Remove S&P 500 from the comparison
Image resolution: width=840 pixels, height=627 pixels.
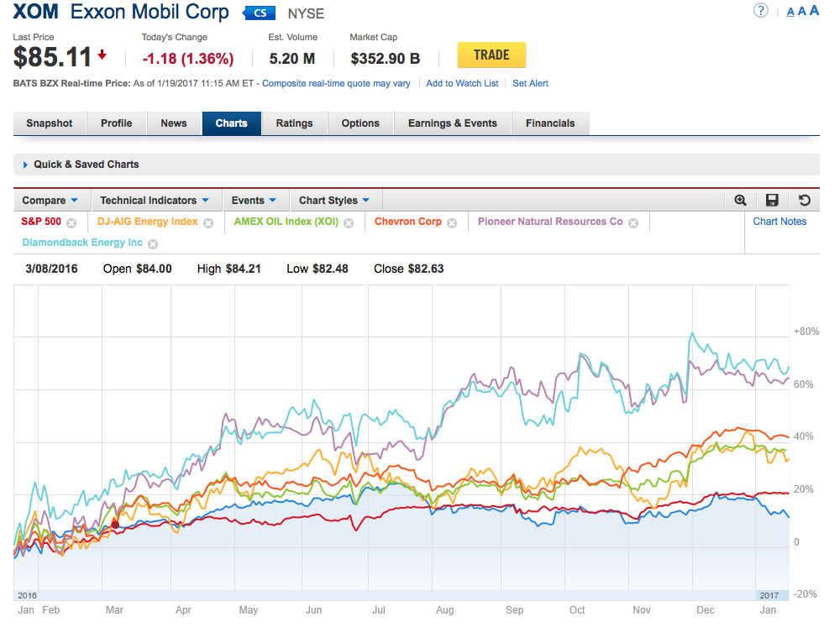(x=71, y=222)
